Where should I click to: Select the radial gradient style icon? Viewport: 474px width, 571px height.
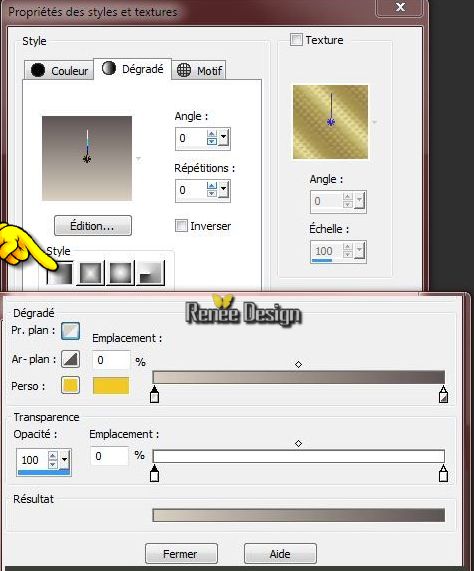(x=150, y=273)
